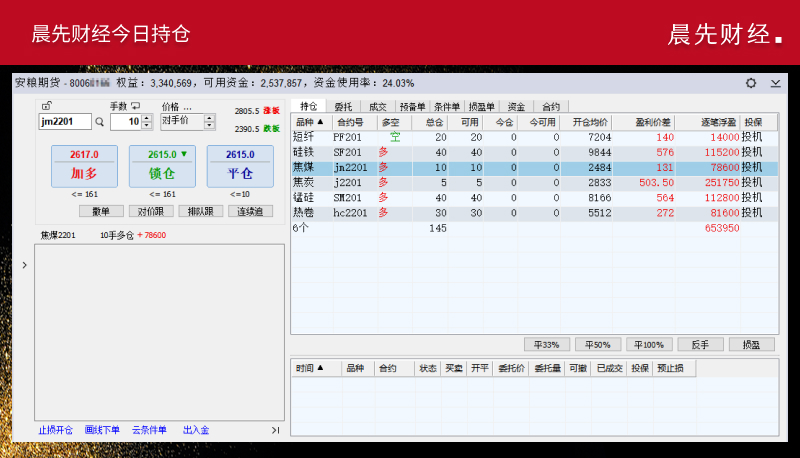Click the swap icon next to 手数

[135, 106]
